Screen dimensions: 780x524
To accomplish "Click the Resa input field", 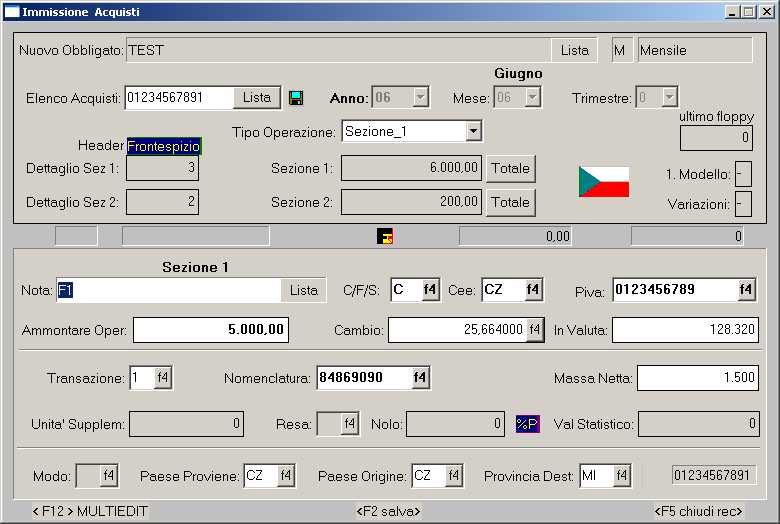I will pyautogui.click(x=329, y=424).
